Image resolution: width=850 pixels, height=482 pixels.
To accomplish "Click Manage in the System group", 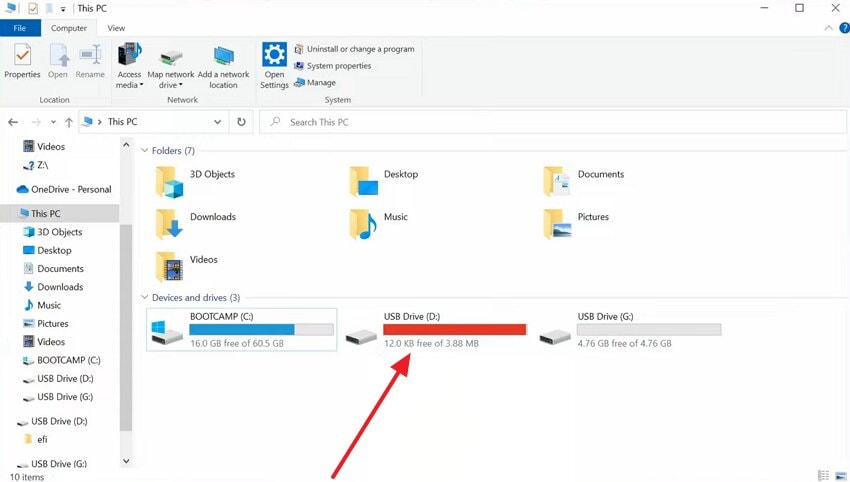I will click(315, 82).
